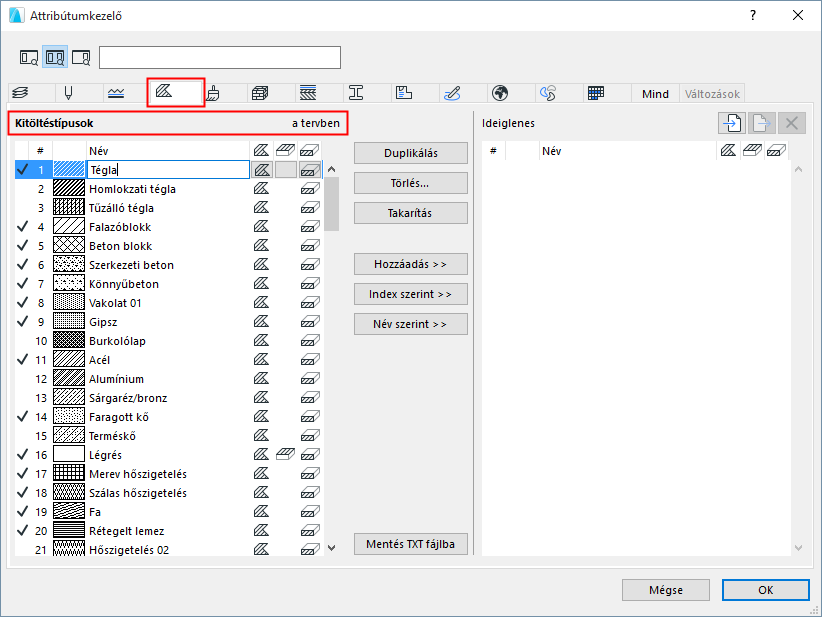Toggle cover fill cell for Tégla
Image resolution: width=822 pixels, height=617 pixels.
click(286, 170)
